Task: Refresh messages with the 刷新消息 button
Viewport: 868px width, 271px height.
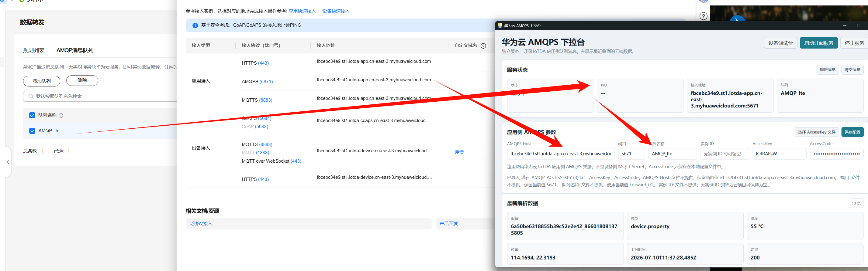Action: pyautogui.click(x=828, y=70)
